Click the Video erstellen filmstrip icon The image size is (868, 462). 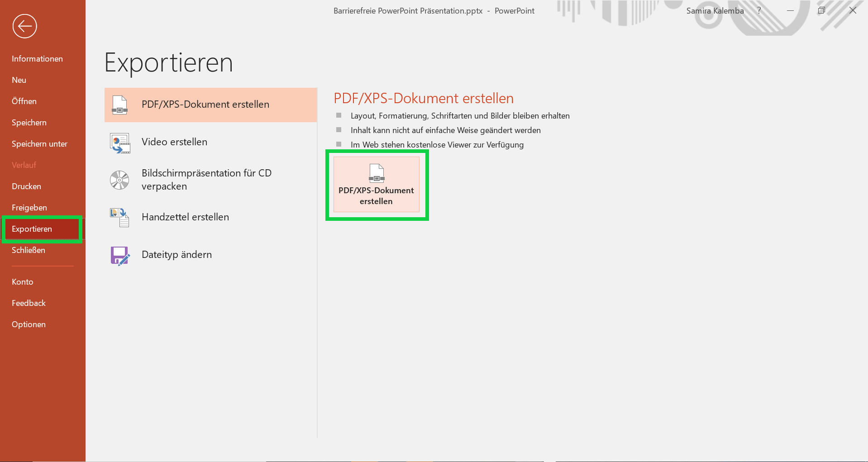pyautogui.click(x=119, y=142)
